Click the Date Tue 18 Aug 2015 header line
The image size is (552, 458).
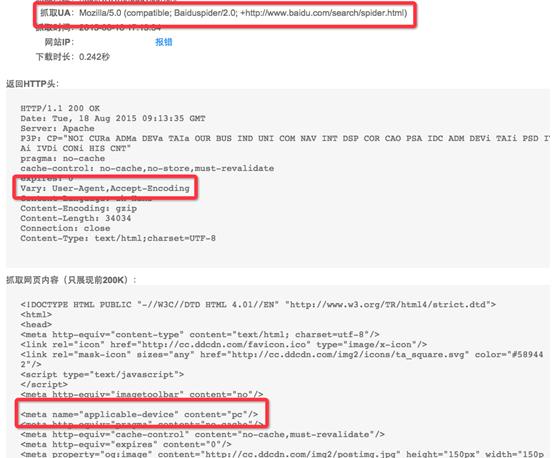point(113,118)
